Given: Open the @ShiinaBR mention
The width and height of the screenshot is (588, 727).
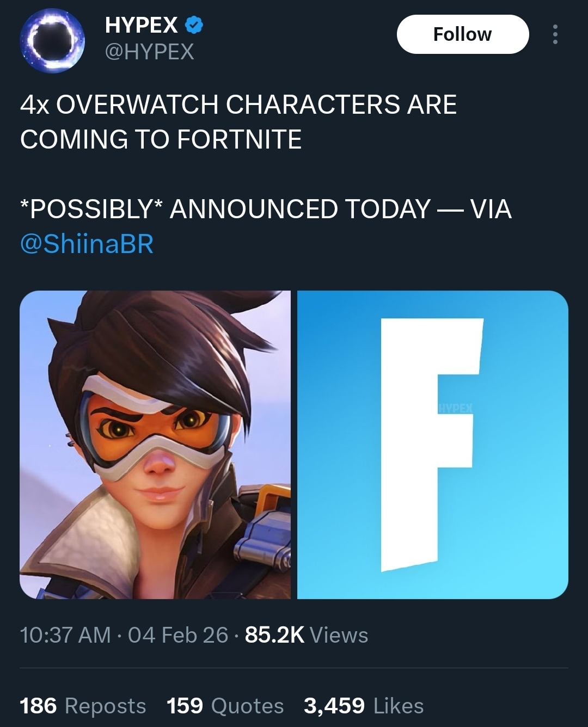Looking at the screenshot, I should [87, 244].
